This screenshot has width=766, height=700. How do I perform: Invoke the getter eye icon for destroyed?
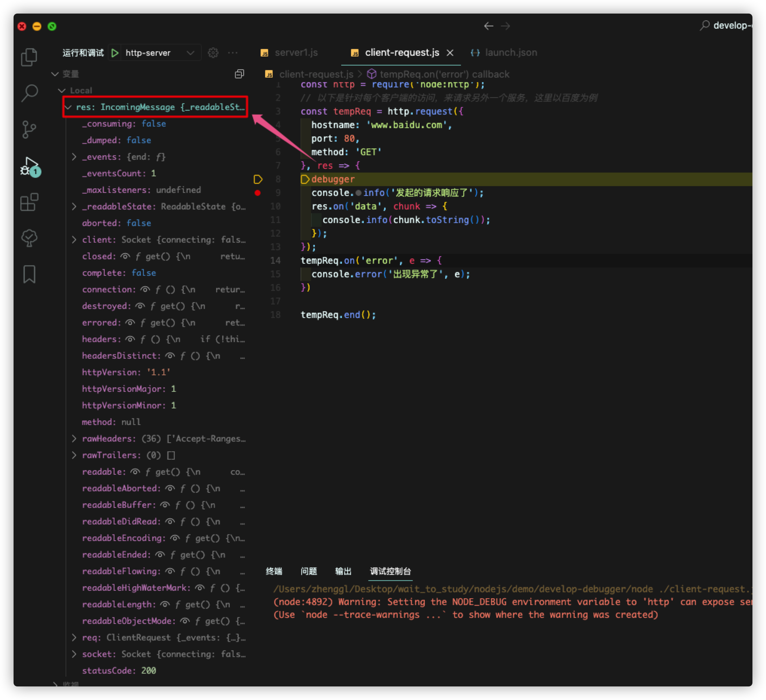pos(140,306)
